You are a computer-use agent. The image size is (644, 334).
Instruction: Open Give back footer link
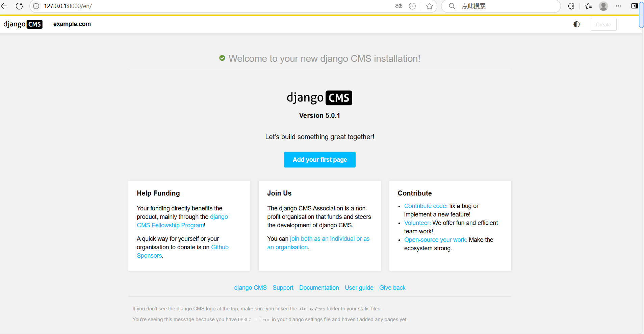(392, 288)
